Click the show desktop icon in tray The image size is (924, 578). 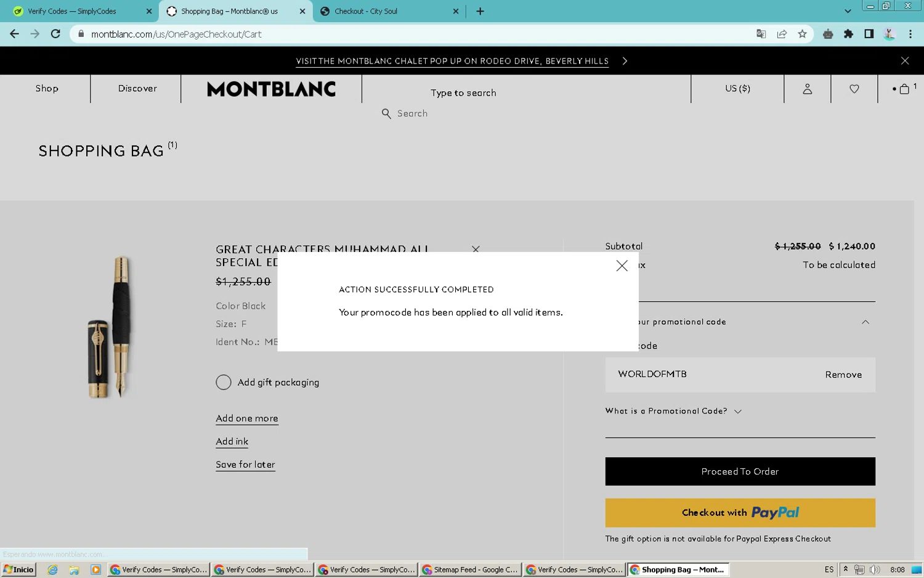pyautogui.click(x=917, y=569)
